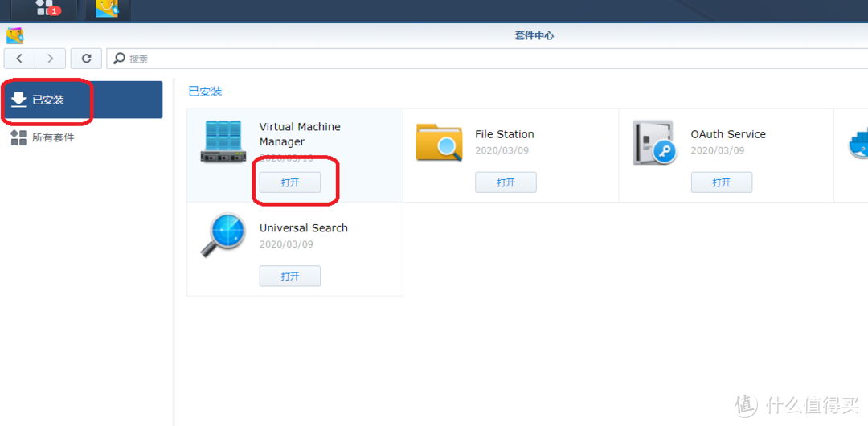Go back with the left arrow button
The width and height of the screenshot is (868, 426).
click(x=19, y=58)
